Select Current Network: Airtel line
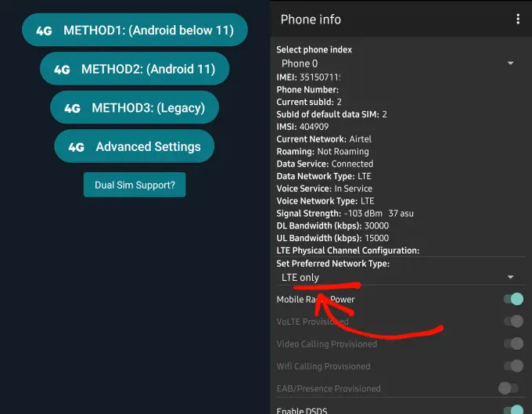Image resolution: width=532 pixels, height=414 pixels. 324,139
